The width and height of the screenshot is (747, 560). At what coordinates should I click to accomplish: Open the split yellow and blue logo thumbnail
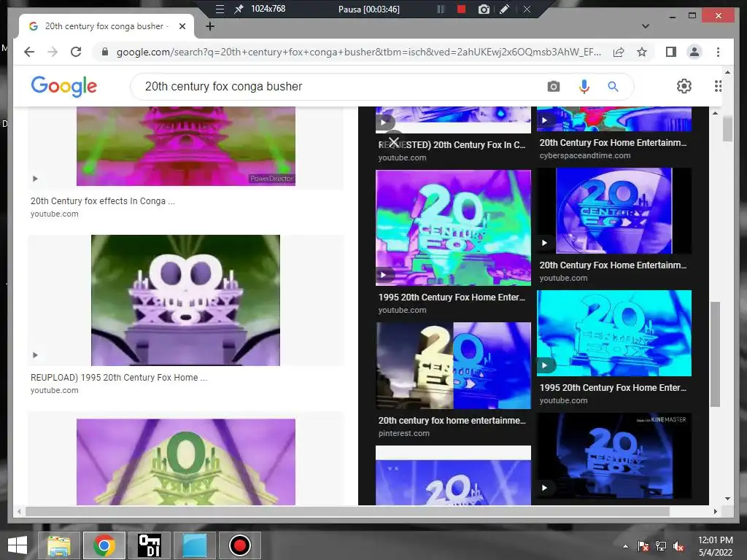tap(453, 365)
